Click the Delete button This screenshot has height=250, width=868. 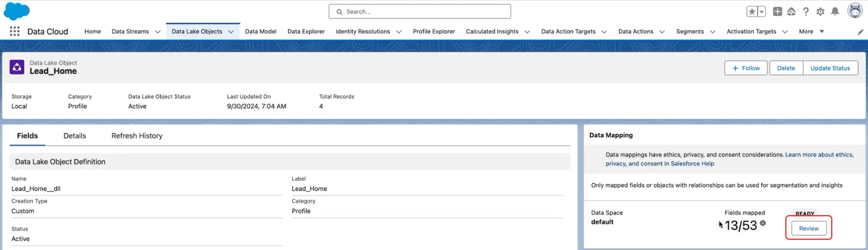(x=786, y=68)
